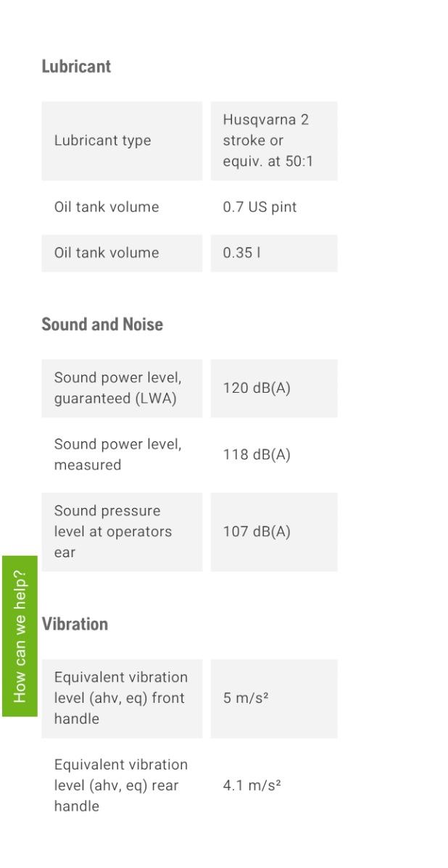The image size is (448, 868).
Task: Click the '118 dB(A)' value
Action: [x=257, y=455]
